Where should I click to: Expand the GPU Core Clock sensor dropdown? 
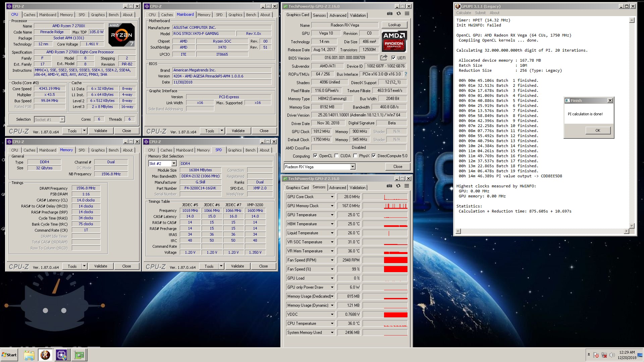pos(332,197)
